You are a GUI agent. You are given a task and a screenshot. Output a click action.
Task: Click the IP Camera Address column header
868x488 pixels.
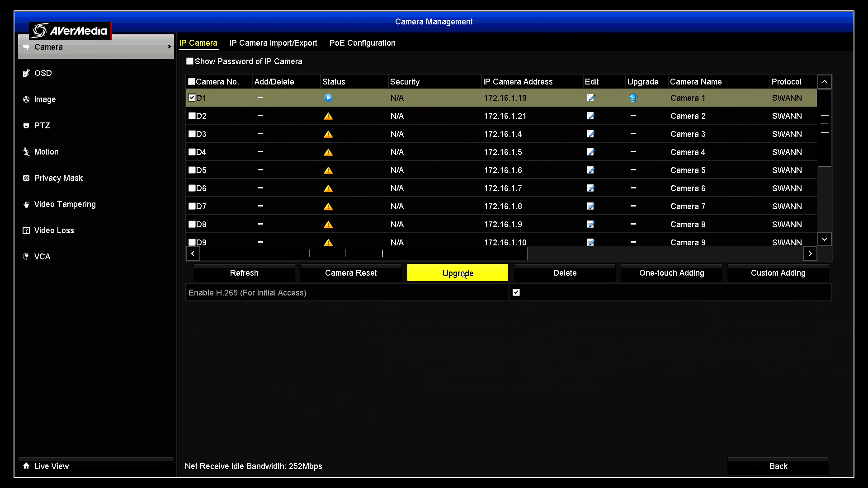532,82
